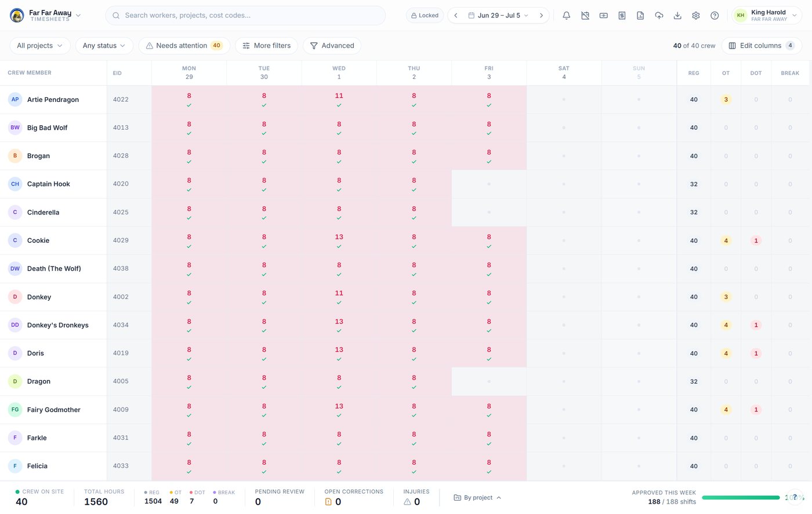The width and height of the screenshot is (812, 514).
Task: Toggle the Locked week status
Action: click(425, 16)
